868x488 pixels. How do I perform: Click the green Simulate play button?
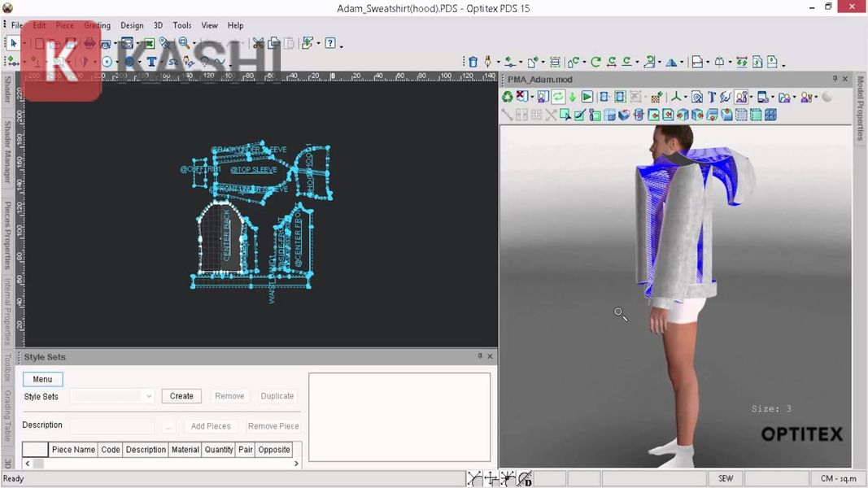(x=587, y=97)
